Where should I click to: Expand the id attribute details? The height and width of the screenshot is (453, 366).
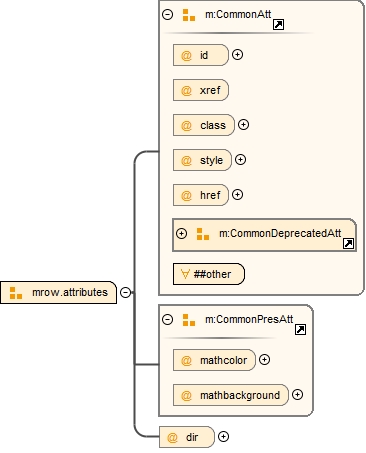(237, 54)
